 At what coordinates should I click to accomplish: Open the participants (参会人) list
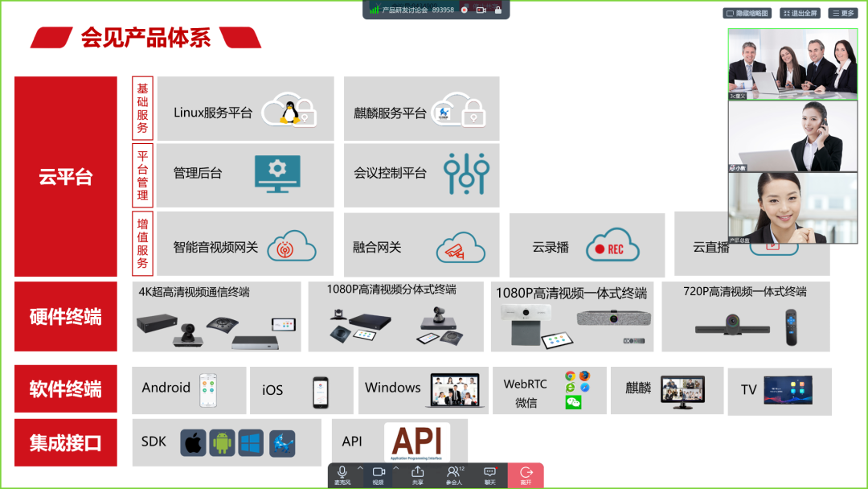(x=453, y=475)
